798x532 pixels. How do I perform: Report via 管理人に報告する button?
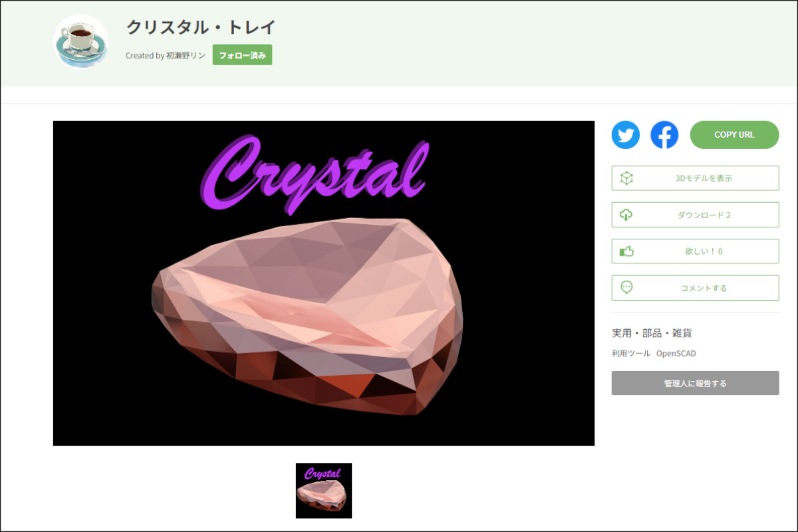click(x=695, y=383)
